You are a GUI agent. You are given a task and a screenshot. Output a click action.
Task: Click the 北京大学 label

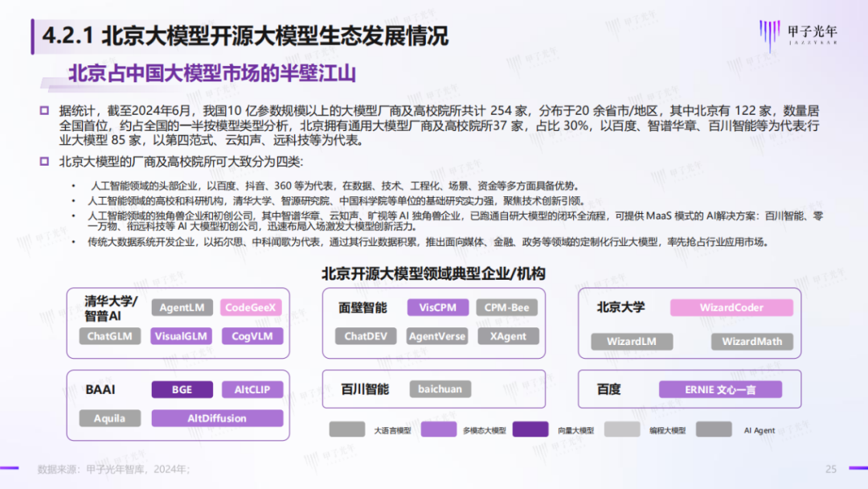pyautogui.click(x=620, y=307)
